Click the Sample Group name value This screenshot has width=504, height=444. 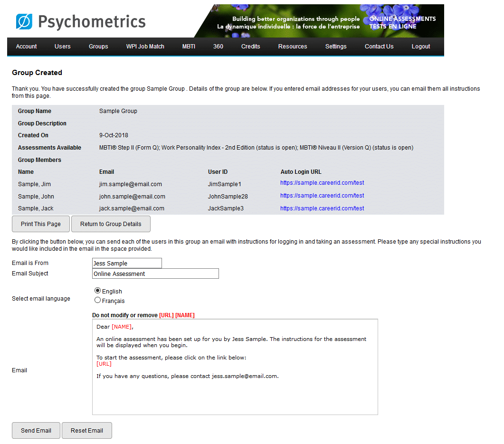118,111
